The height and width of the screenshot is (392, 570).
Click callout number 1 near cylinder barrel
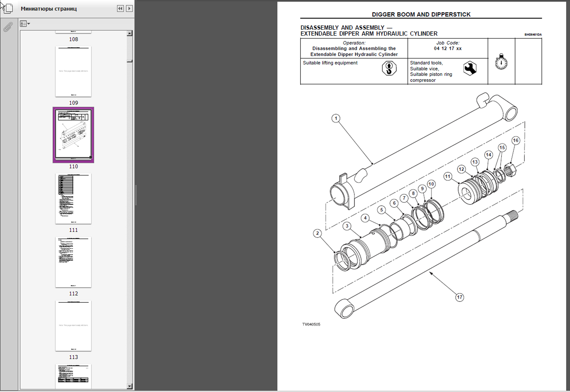click(336, 118)
